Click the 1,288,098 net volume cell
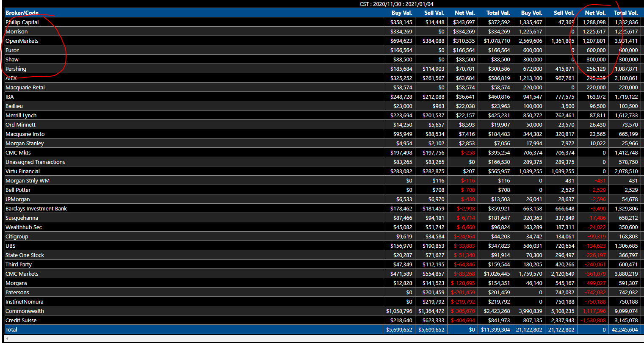Viewport: 644px width, 343px height. point(594,22)
